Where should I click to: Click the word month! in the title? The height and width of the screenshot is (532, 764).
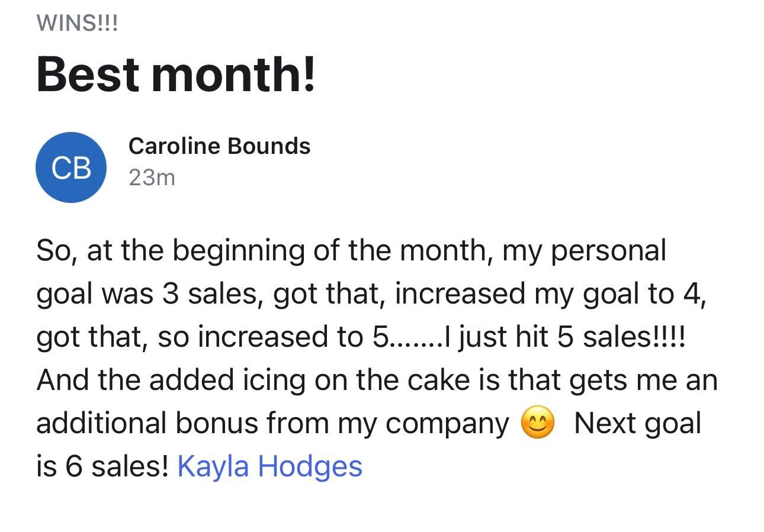point(233,75)
